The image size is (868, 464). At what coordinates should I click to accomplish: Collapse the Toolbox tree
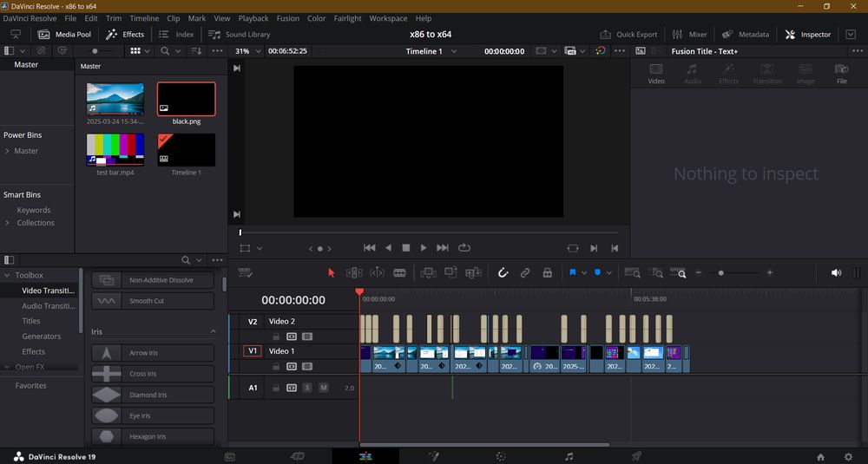7,275
